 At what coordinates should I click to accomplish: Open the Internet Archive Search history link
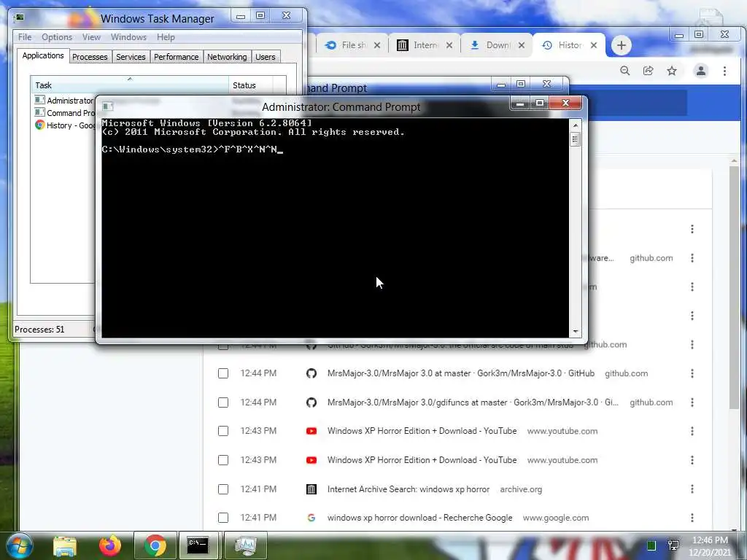point(409,489)
